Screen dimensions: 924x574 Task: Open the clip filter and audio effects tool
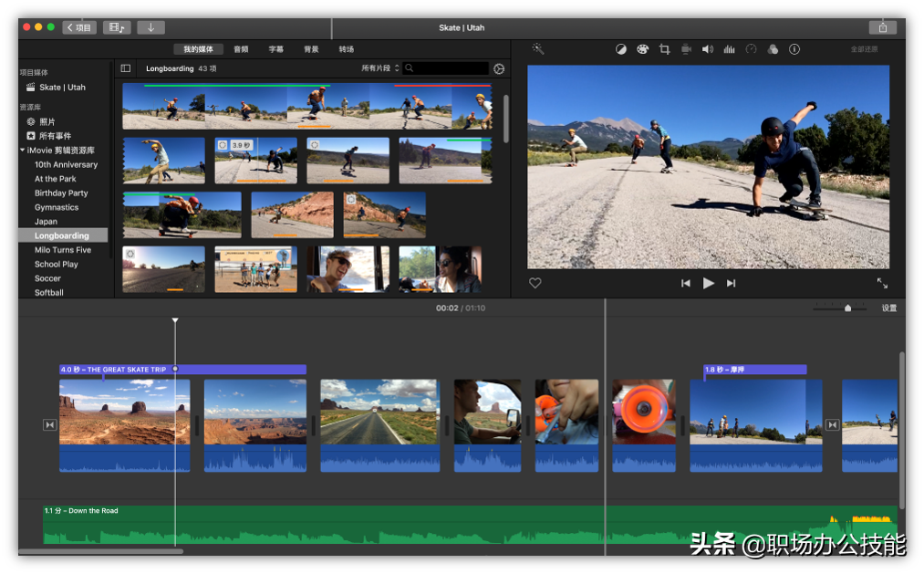click(773, 49)
